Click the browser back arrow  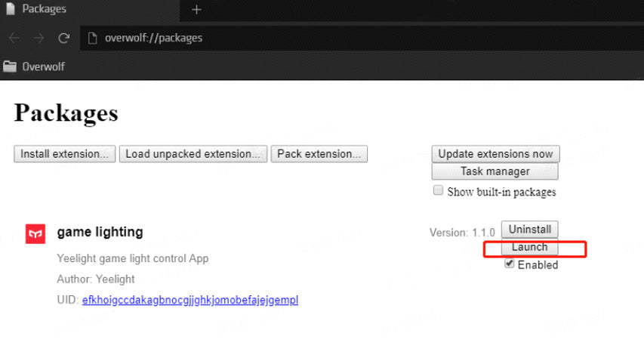(x=14, y=38)
